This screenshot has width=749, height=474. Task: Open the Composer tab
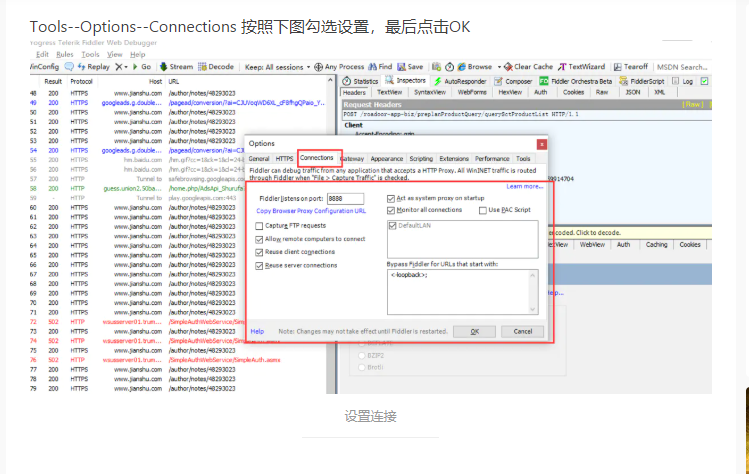click(513, 81)
